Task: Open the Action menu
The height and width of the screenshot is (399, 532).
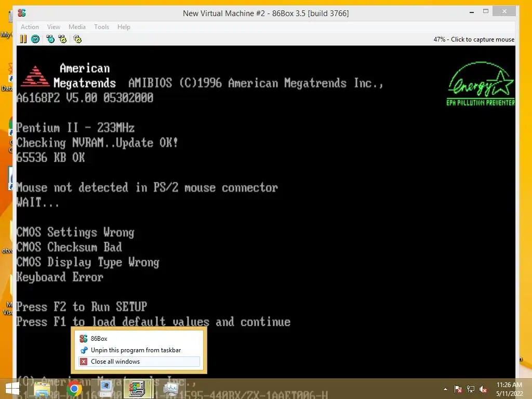Action: pos(30,27)
